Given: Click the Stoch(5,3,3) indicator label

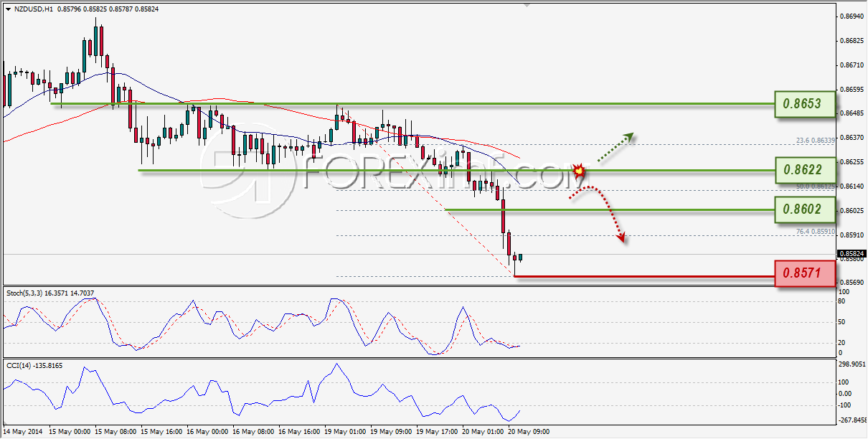Looking at the screenshot, I should [24, 293].
